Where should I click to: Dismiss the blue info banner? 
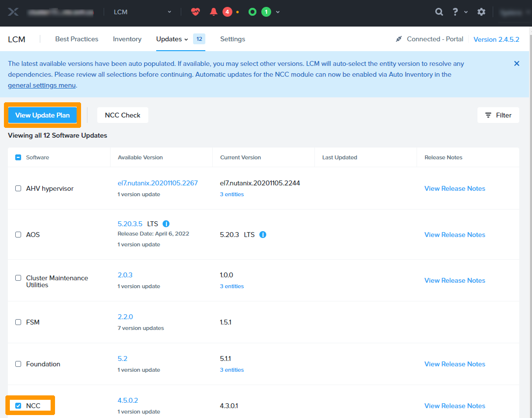pyautogui.click(x=517, y=63)
